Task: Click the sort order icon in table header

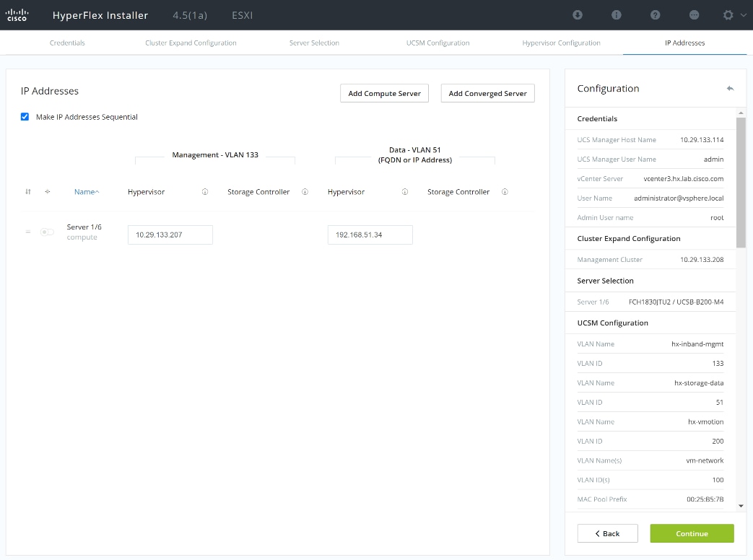Action: pos(28,192)
